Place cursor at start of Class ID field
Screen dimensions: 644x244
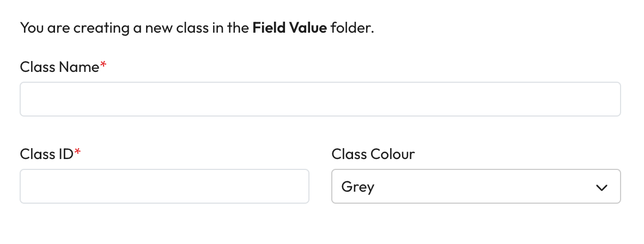28,186
